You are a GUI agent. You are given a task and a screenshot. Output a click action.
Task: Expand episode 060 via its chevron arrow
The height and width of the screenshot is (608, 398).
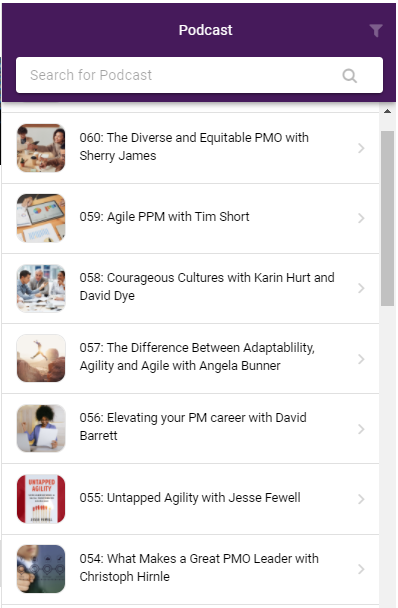pyautogui.click(x=361, y=148)
